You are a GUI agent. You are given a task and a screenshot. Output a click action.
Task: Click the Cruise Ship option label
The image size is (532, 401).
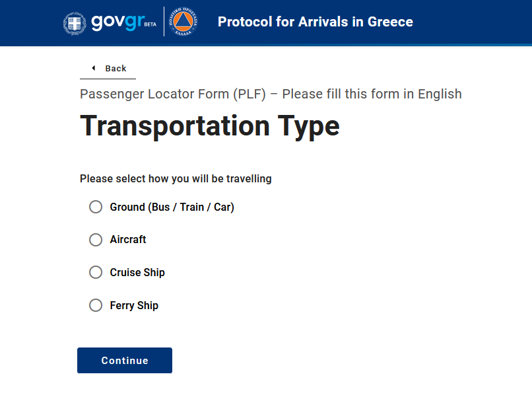pyautogui.click(x=137, y=272)
